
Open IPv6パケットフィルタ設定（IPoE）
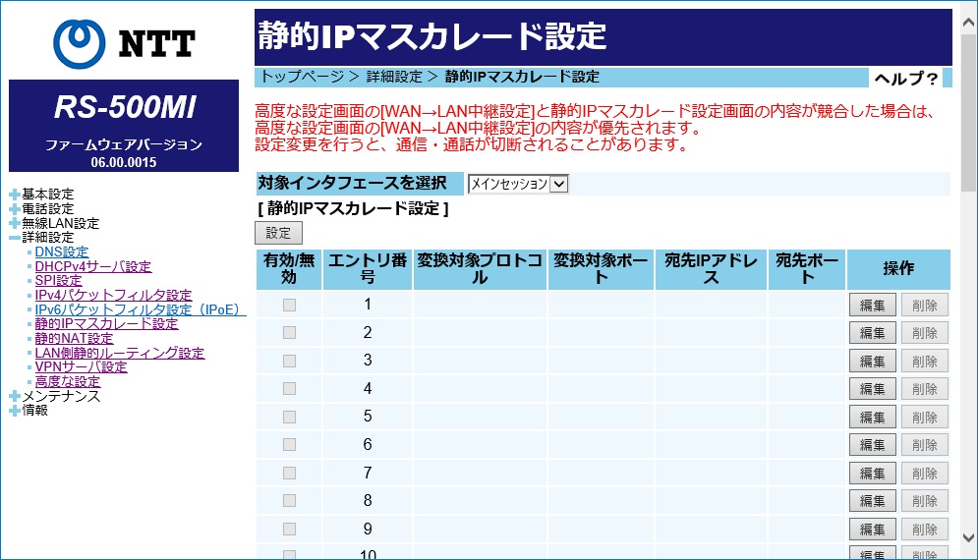141,309
